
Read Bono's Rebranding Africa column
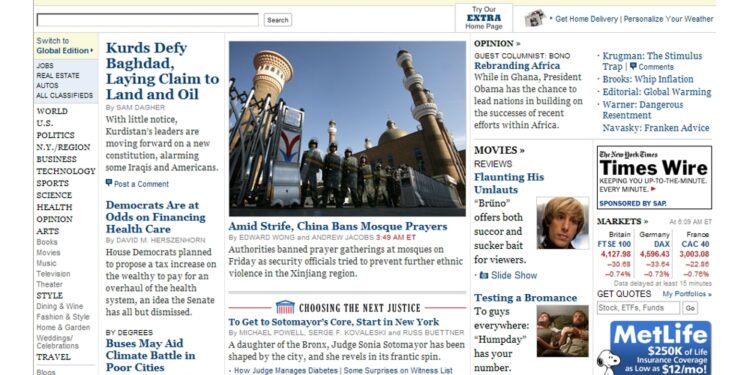517,66
